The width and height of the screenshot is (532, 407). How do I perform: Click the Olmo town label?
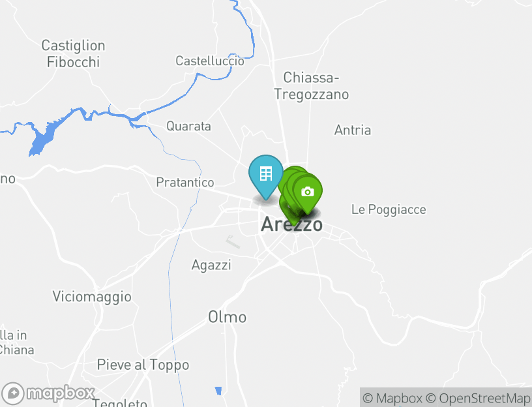click(x=227, y=317)
